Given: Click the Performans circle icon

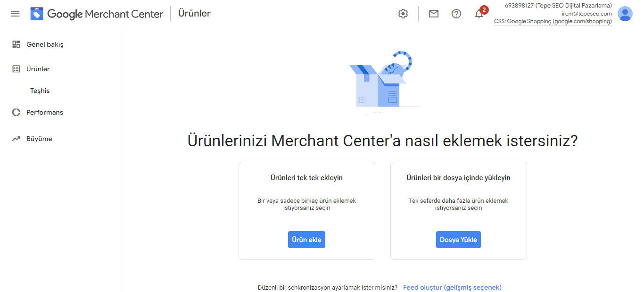Looking at the screenshot, I should point(16,112).
